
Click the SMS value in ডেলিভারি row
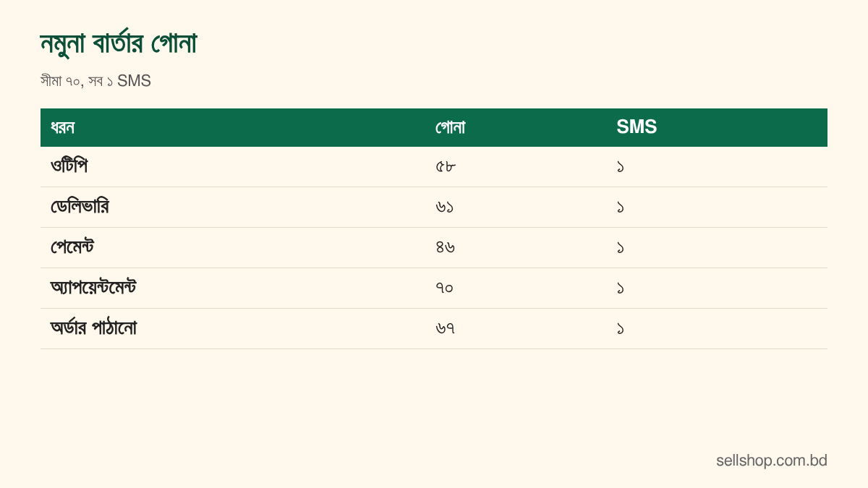tap(621, 207)
